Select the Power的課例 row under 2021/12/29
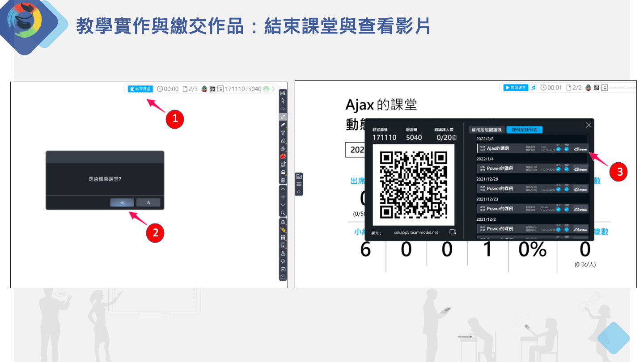The height and width of the screenshot is (362, 644). [x=533, y=189]
